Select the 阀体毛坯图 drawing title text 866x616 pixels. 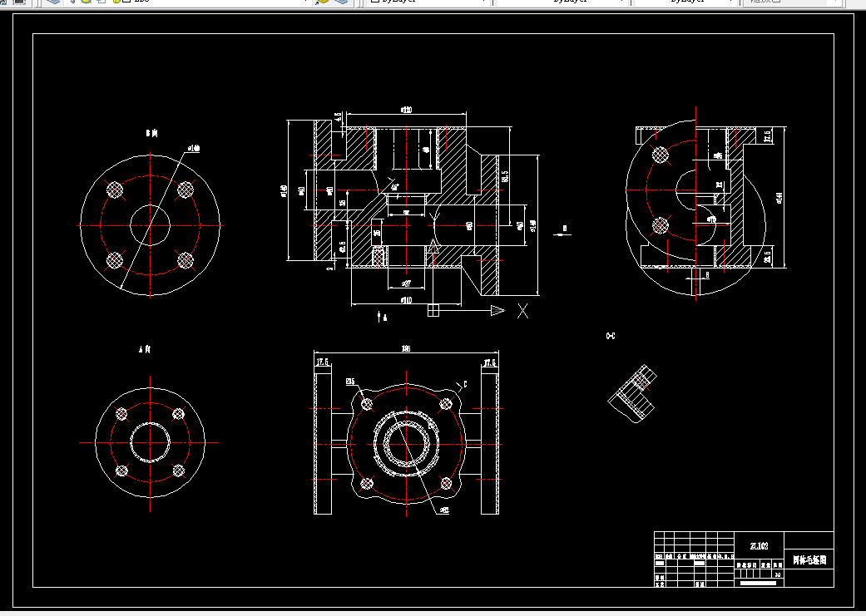(809, 559)
